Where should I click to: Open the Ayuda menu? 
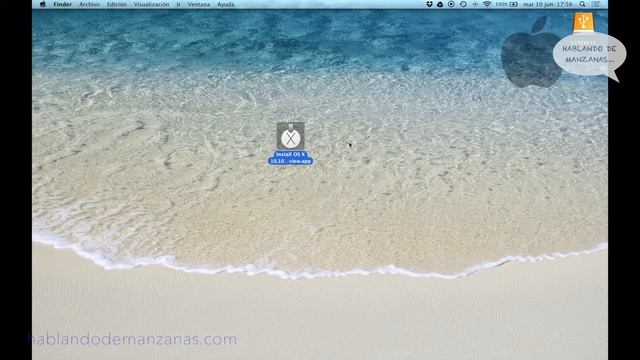click(x=226, y=4)
